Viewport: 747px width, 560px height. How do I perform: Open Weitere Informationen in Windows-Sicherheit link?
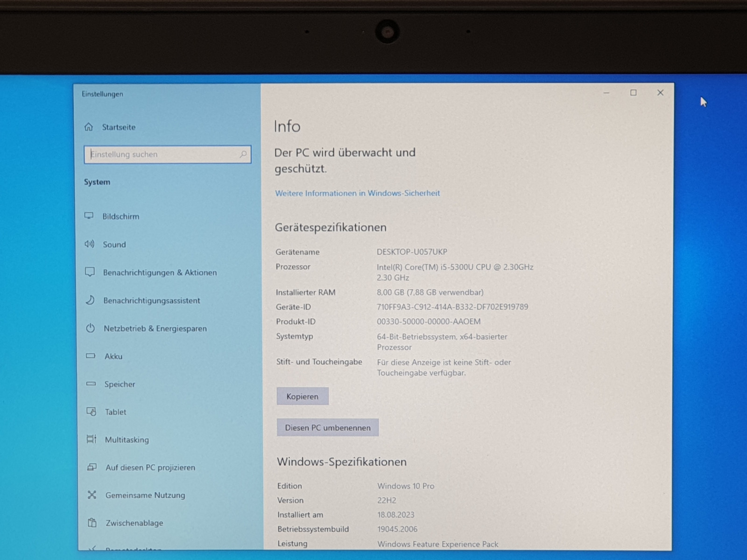pyautogui.click(x=357, y=193)
